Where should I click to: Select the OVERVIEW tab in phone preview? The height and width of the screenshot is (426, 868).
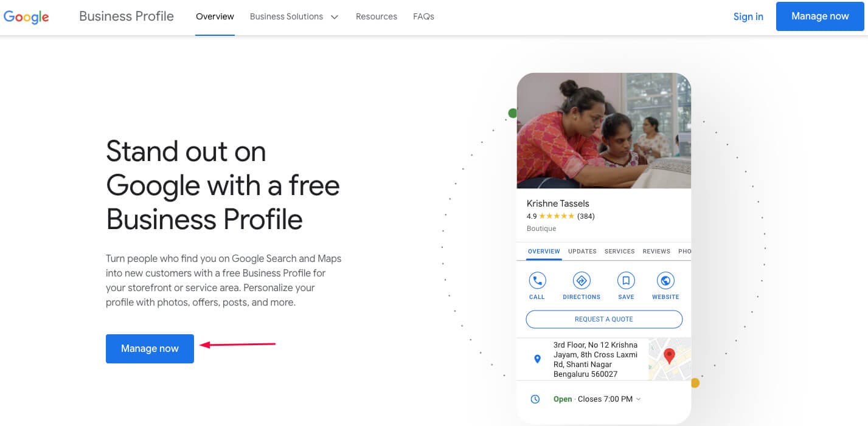544,251
